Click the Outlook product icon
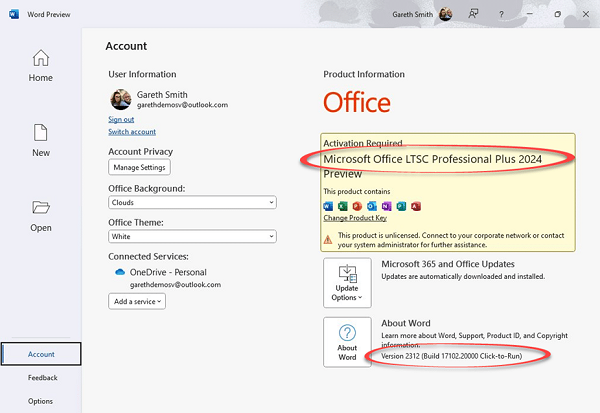Viewport: 600px width, 413px height. [x=372, y=206]
